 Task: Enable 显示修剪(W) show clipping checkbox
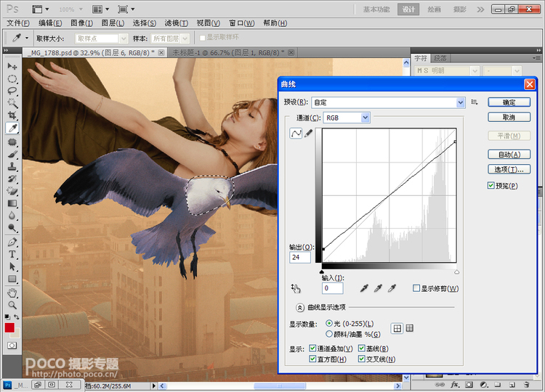(416, 288)
